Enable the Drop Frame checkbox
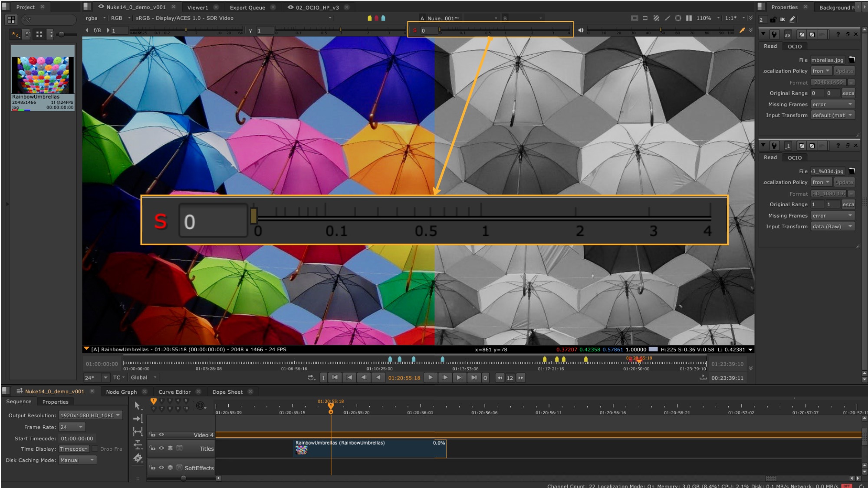This screenshot has width=868, height=488. click(95, 449)
